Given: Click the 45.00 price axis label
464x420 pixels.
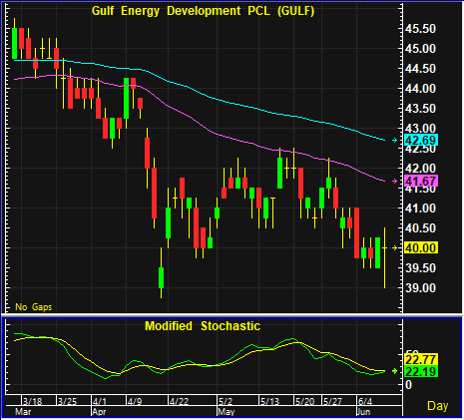Looking at the screenshot, I should coord(420,49).
